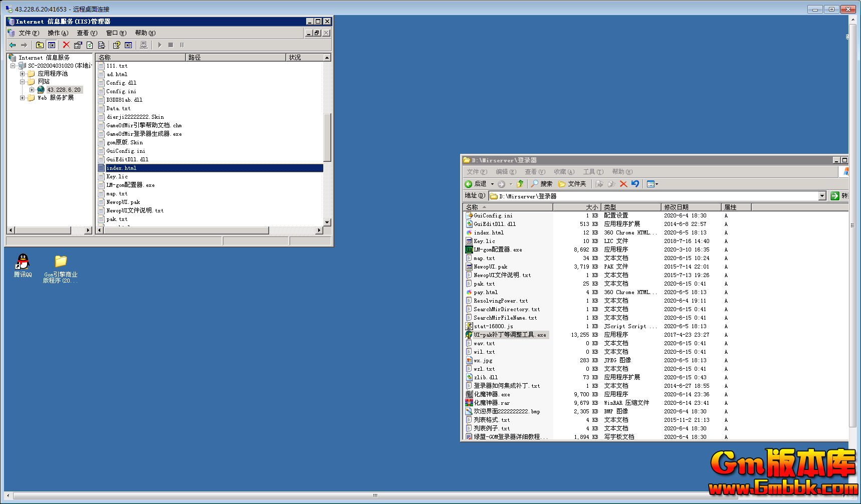
Task: Toggle console tree show/hide button in IIS toolbar
Action: click(x=52, y=45)
